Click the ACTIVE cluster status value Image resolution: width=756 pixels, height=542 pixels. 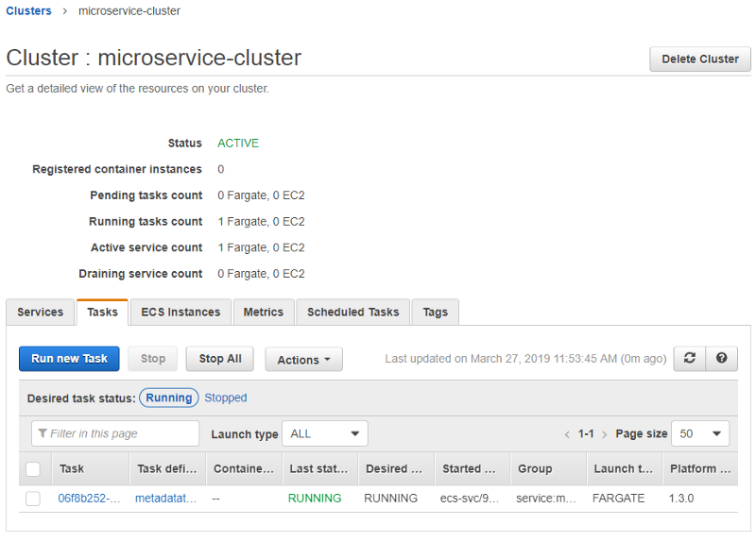pos(238,144)
